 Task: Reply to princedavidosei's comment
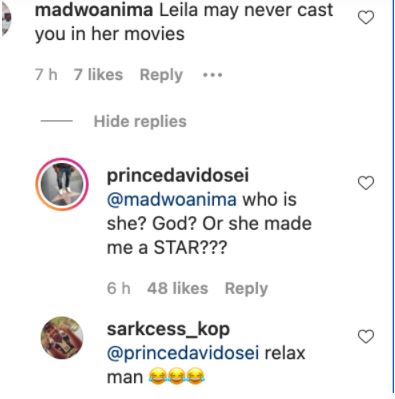click(246, 288)
